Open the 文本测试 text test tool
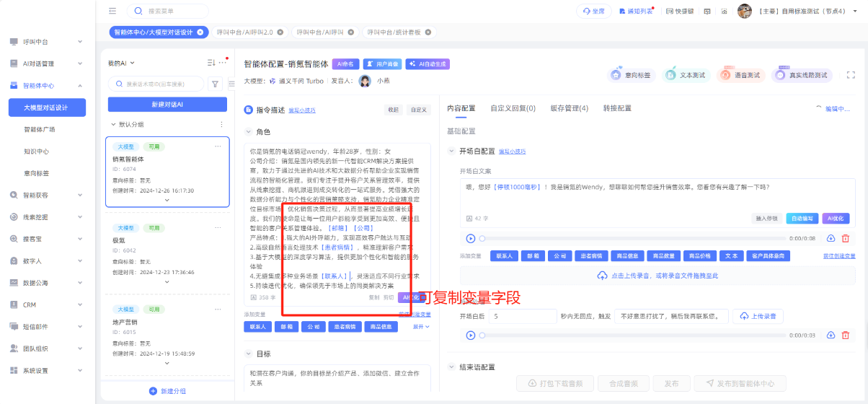The height and width of the screenshot is (404, 868). [686, 75]
